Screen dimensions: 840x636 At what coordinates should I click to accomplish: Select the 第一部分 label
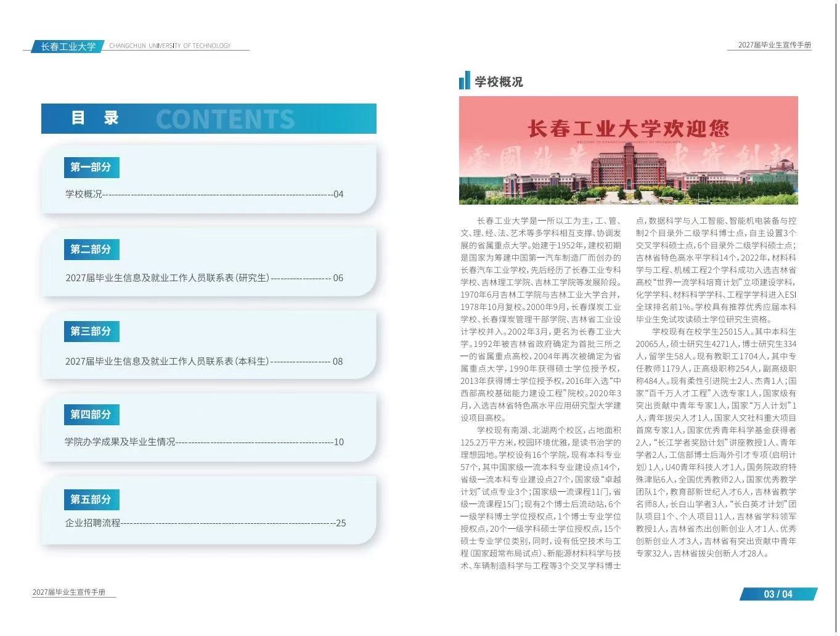tap(91, 167)
